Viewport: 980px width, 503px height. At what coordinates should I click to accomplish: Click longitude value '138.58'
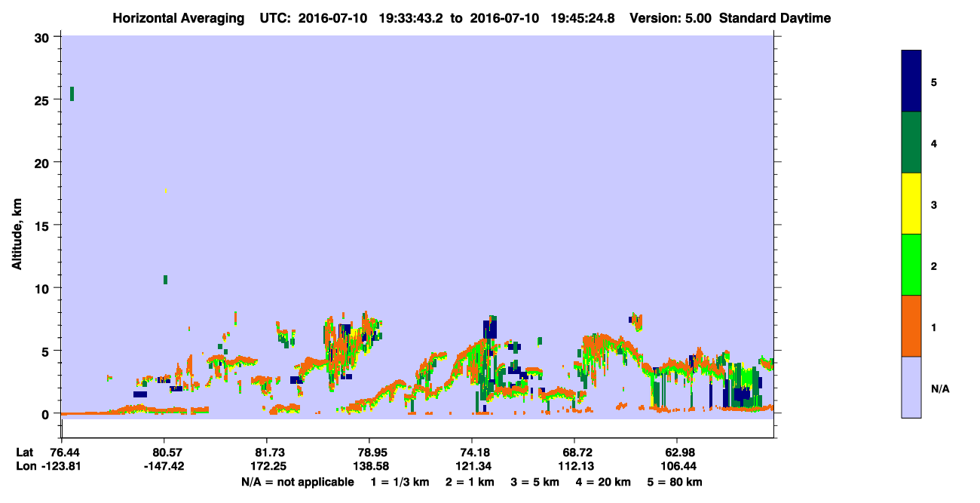click(369, 466)
